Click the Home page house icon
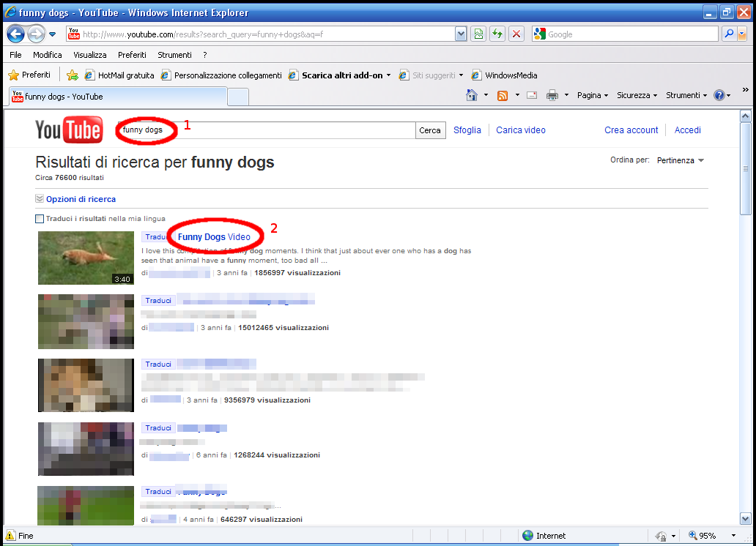Image resolution: width=756 pixels, height=546 pixels. click(x=472, y=95)
